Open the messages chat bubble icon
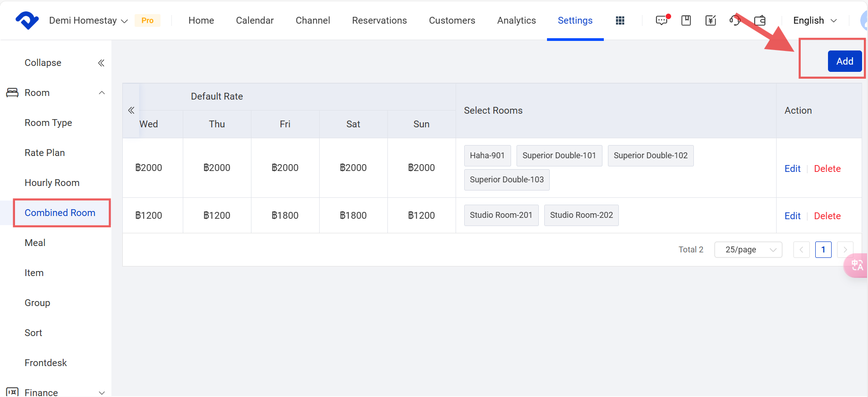The height and width of the screenshot is (397, 868). [662, 20]
